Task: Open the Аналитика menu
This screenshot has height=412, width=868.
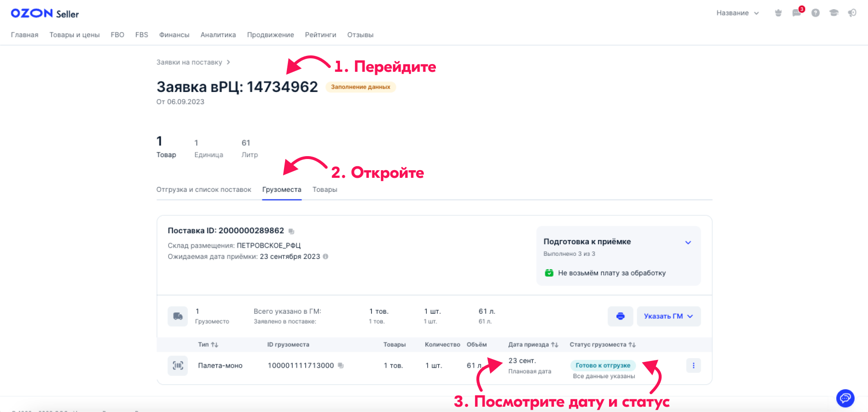Action: pos(218,35)
